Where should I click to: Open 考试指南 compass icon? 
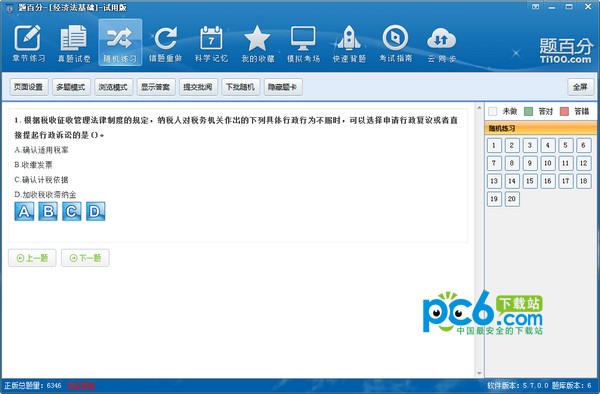pos(395,43)
